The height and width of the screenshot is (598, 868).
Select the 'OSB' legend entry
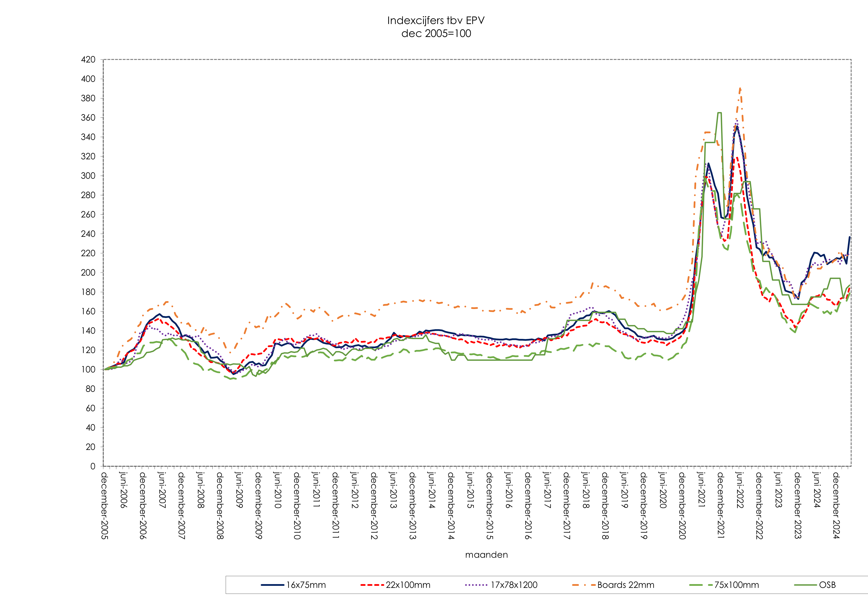point(815,585)
